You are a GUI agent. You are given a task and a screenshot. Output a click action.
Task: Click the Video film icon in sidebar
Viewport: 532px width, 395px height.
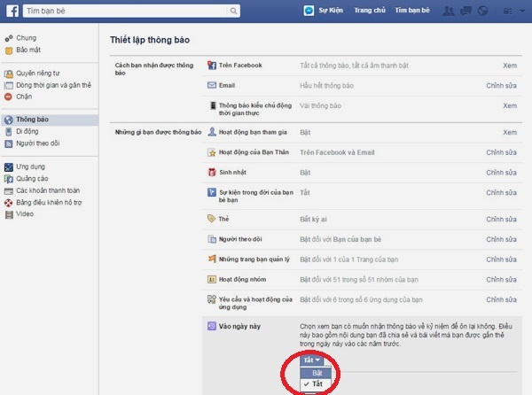tap(9, 214)
